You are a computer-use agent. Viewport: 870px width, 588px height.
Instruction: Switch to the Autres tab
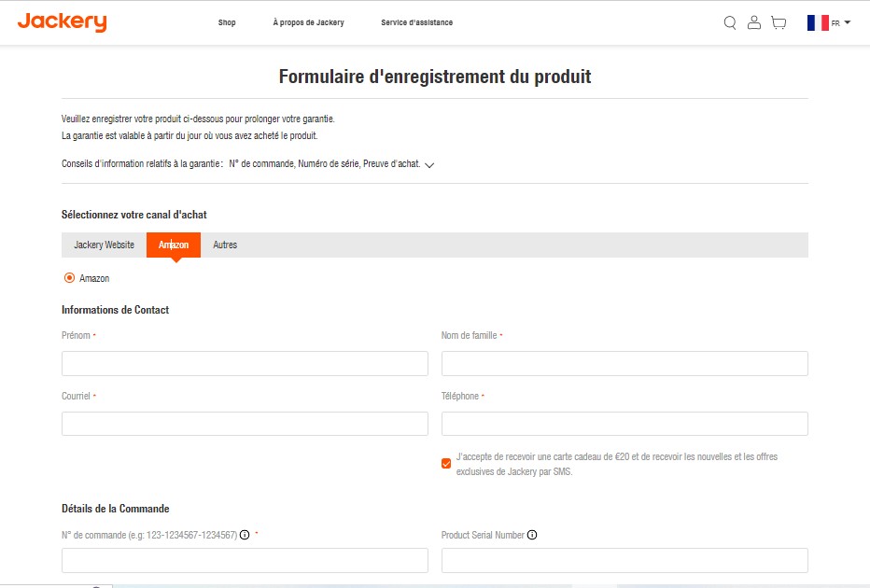point(225,245)
